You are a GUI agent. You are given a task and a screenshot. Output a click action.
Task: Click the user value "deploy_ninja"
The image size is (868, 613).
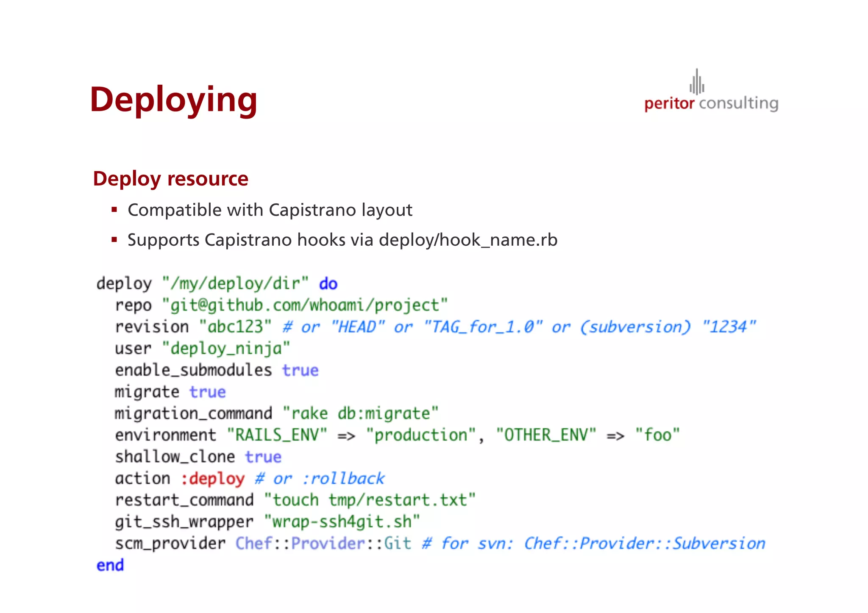coord(226,349)
